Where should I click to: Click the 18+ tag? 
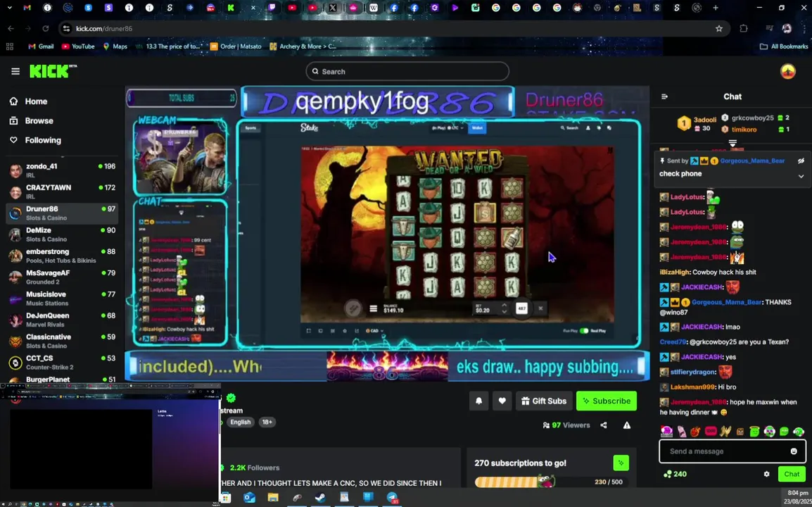coord(267,422)
